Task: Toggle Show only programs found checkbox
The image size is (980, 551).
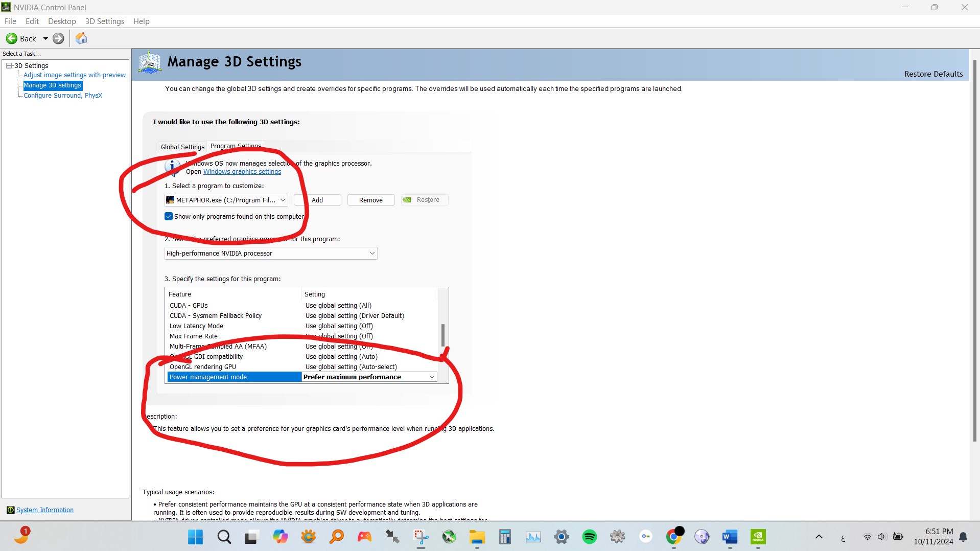Action: pos(169,216)
